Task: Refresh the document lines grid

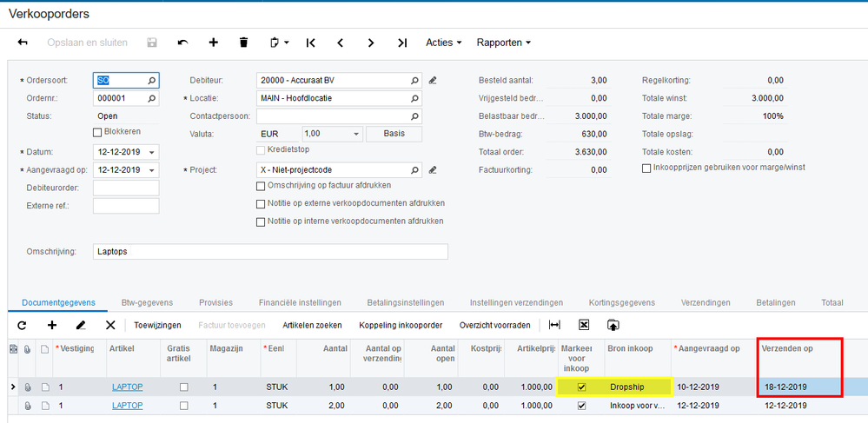Action: click(x=23, y=325)
